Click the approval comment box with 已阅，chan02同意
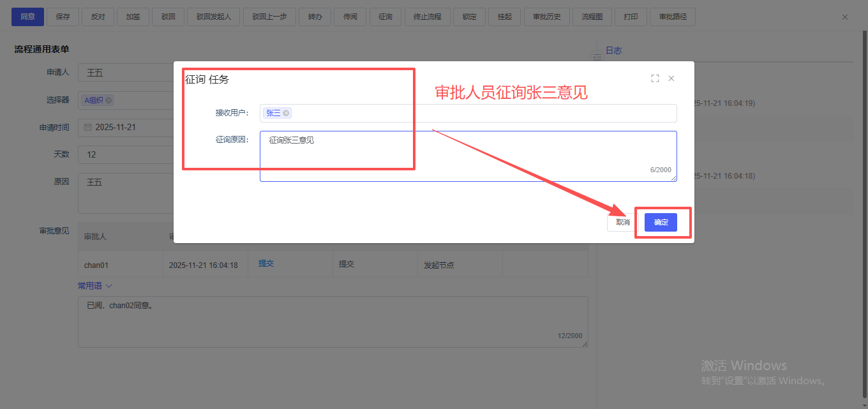The width and height of the screenshot is (868, 409). (332, 321)
